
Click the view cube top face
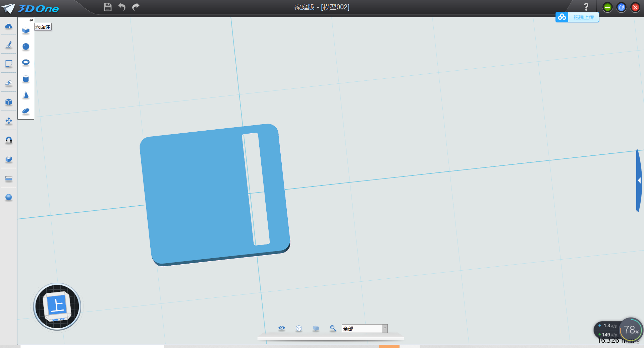(x=57, y=305)
